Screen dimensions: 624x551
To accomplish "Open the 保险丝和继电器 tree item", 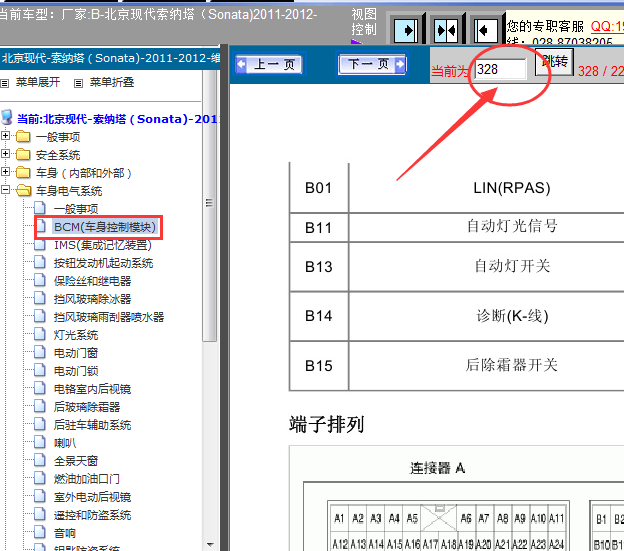I will click(92, 281).
